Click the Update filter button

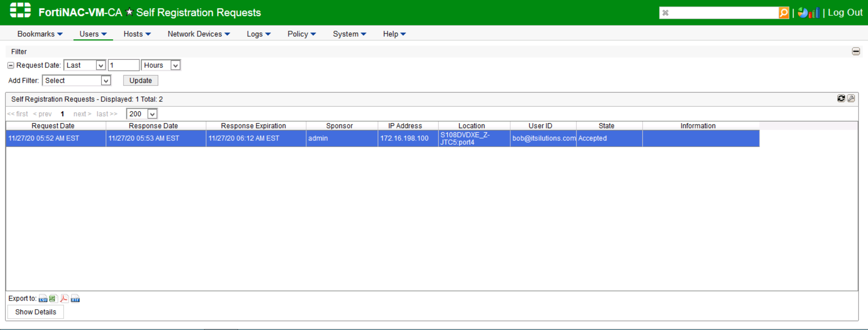click(x=141, y=81)
